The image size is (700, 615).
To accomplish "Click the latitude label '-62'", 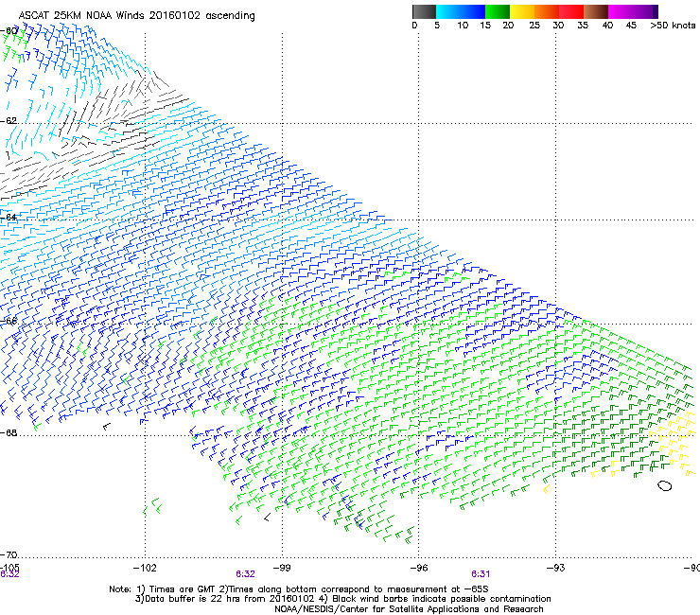I will (9, 120).
